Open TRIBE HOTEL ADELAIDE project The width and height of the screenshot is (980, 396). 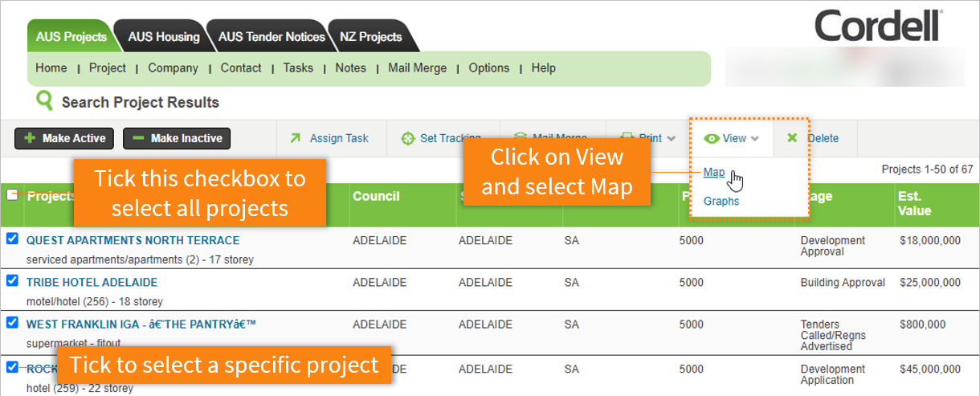92,282
